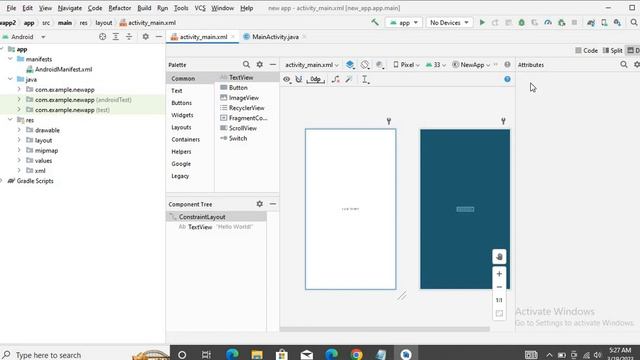This screenshot has width=640, height=360.
Task: Toggle autoconnect magnet icon
Action: (x=299, y=80)
